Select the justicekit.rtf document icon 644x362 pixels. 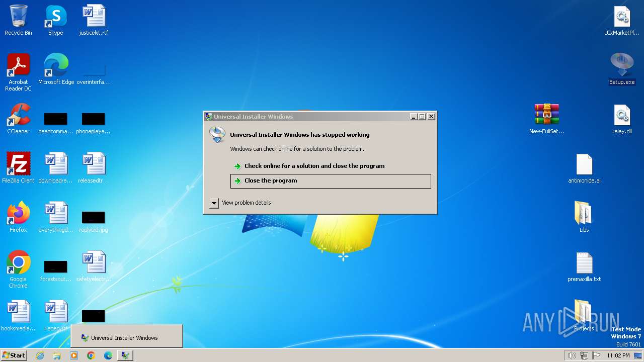point(94,20)
